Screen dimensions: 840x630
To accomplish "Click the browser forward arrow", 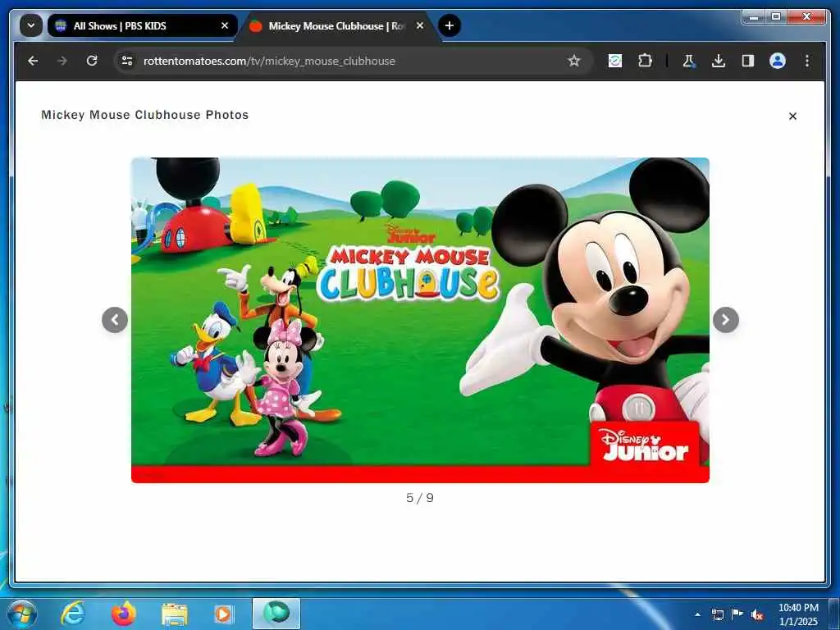I will (62, 61).
